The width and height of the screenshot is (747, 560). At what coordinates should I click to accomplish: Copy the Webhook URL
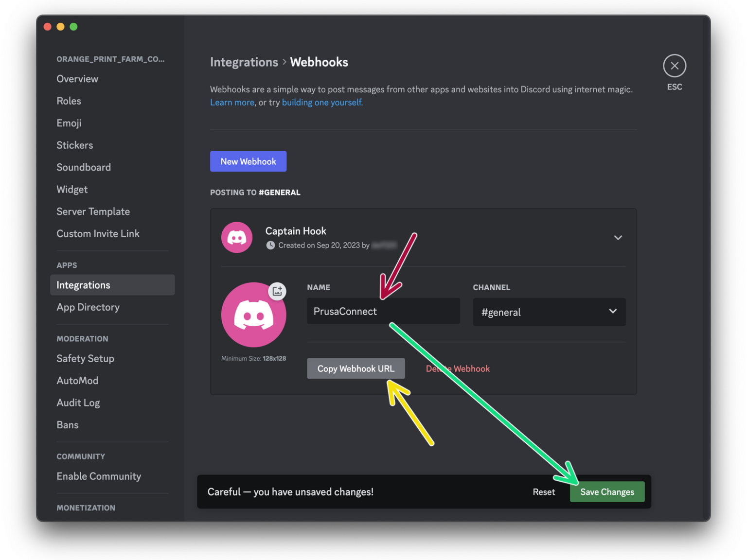click(356, 368)
